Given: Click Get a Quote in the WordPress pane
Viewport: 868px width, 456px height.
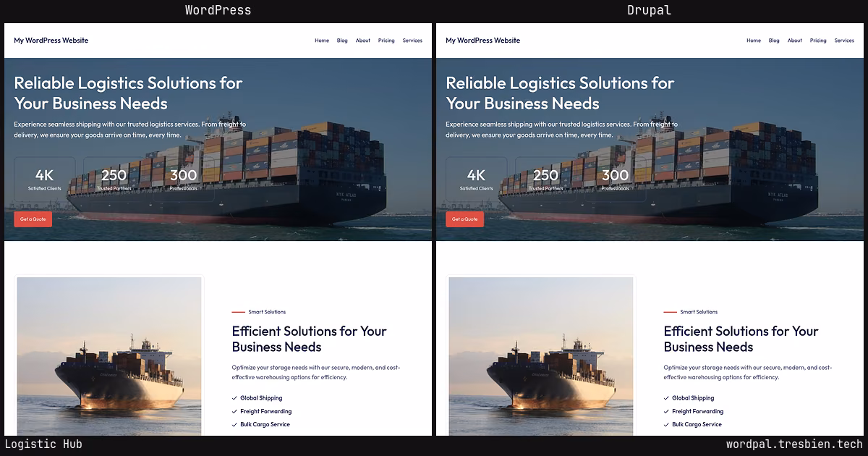Looking at the screenshot, I should point(33,219).
